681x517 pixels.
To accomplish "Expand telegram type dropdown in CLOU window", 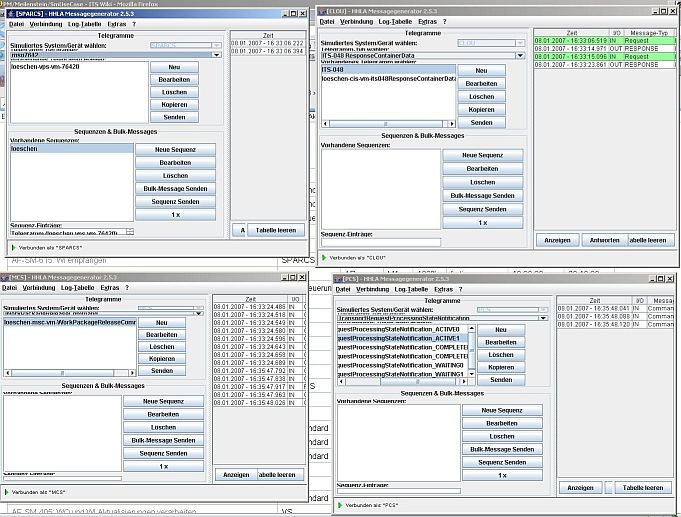I will (521, 55).
